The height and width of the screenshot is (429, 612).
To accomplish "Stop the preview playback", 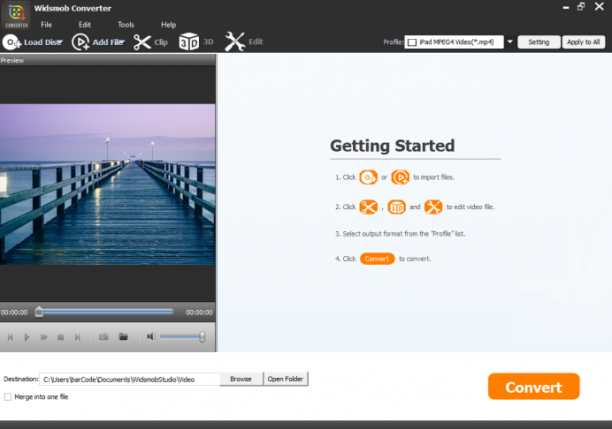I will [60, 337].
